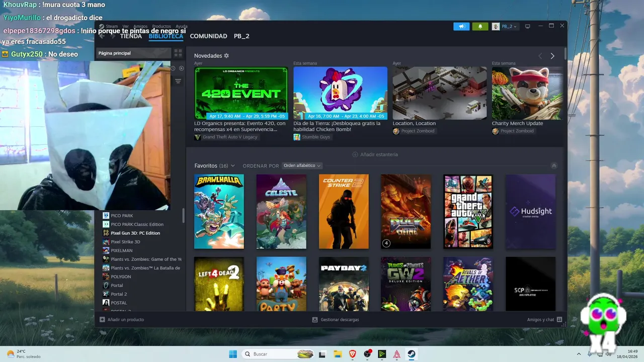Image resolution: width=644 pixels, height=362 pixels.
Task: Switch to the BIBLIOTECA tab
Action: (166, 36)
